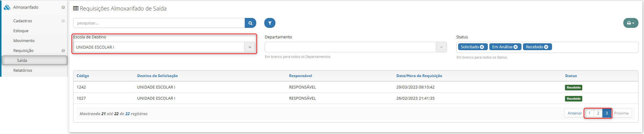Jump to page 2 of results
The height and width of the screenshot is (134, 644).
click(x=598, y=113)
